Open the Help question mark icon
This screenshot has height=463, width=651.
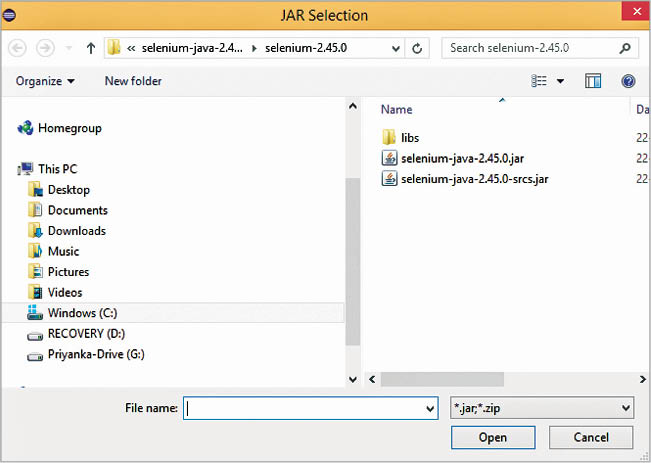(x=628, y=81)
